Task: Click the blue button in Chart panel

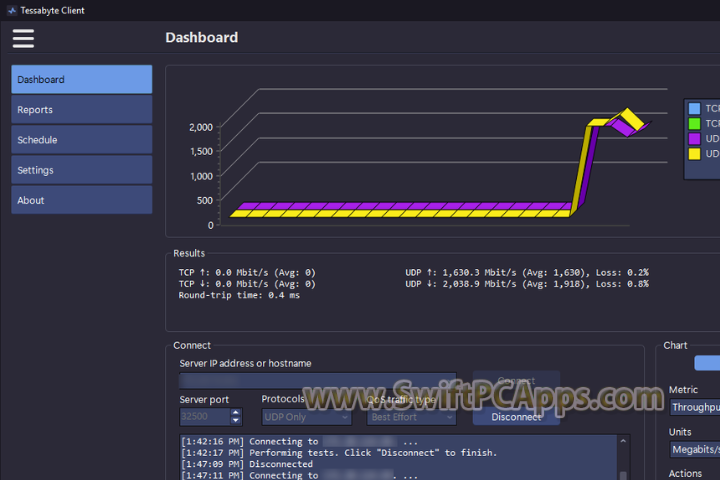Action: tap(707, 363)
